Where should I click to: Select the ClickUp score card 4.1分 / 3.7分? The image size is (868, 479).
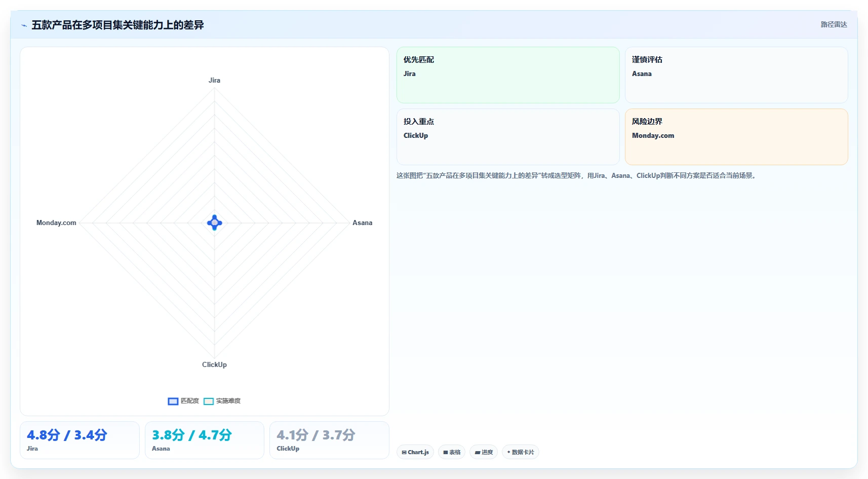pos(329,440)
